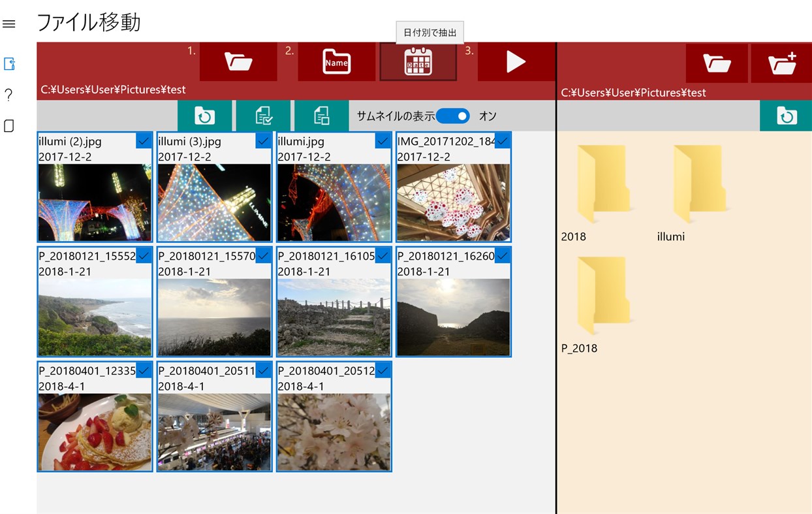Refresh the source file list
The width and height of the screenshot is (812, 514).
[x=204, y=115]
